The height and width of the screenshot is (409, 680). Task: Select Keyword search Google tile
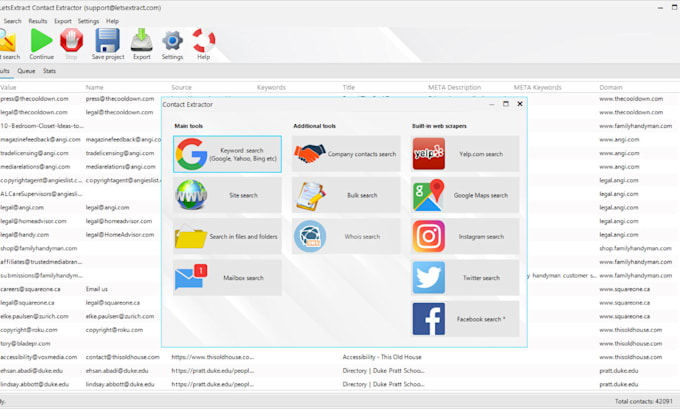227,154
